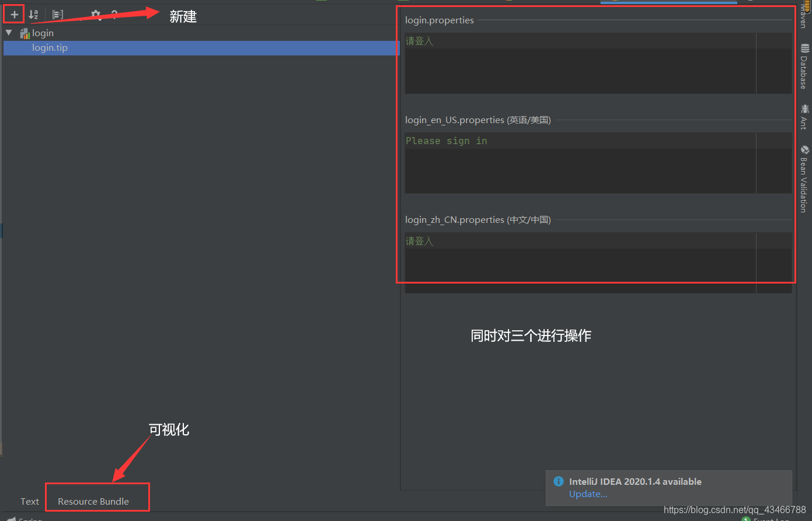Collapse the login resource bundle node
This screenshot has width=812, height=521.
(x=9, y=33)
